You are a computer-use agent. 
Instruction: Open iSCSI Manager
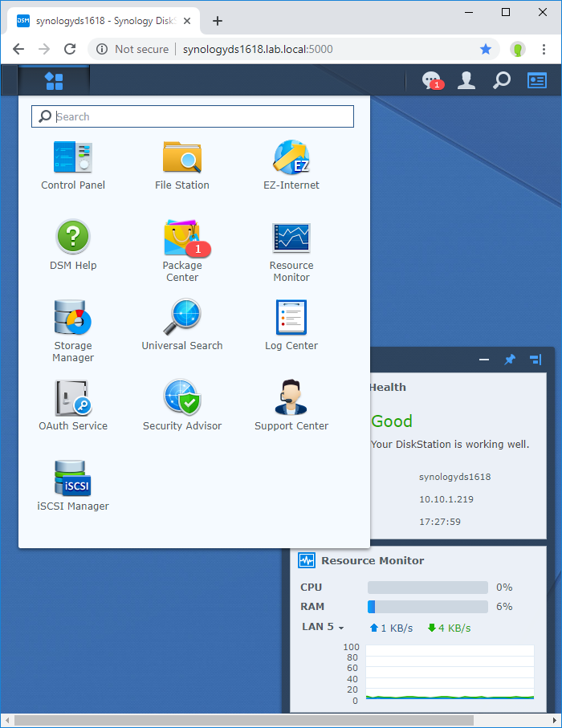pos(73,486)
